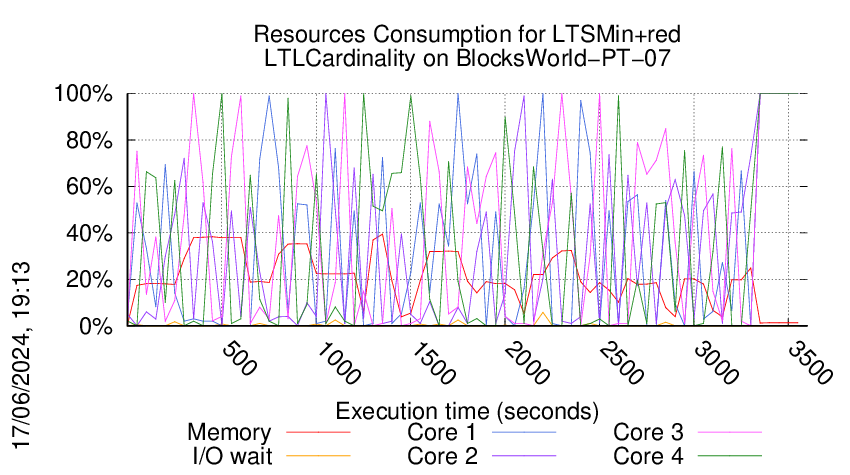Image resolution: width=850 pixels, height=475 pixels.
Task: Click the '100%' y-axis label
Action: click(83, 94)
